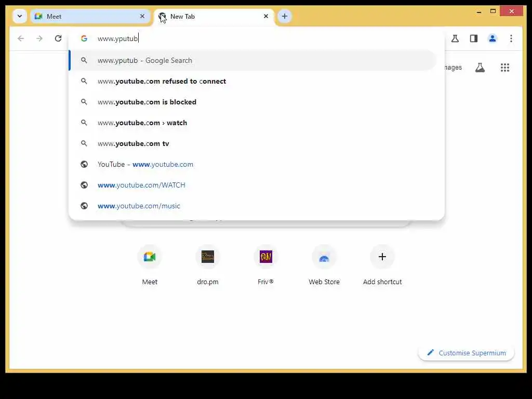The image size is (532, 399).
Task: Open the Images link on page
Action: click(x=453, y=68)
